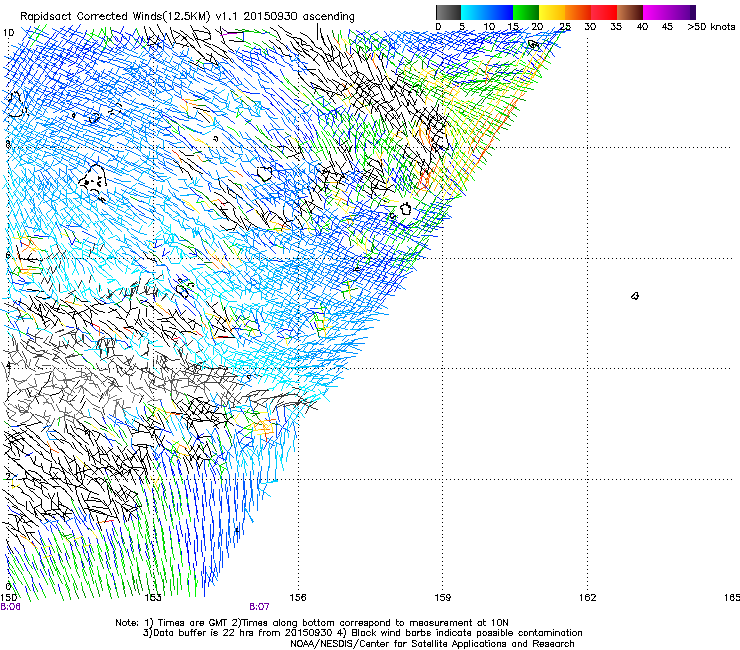Click the purple '8:07' time label
The image size is (740, 650).
point(259,607)
